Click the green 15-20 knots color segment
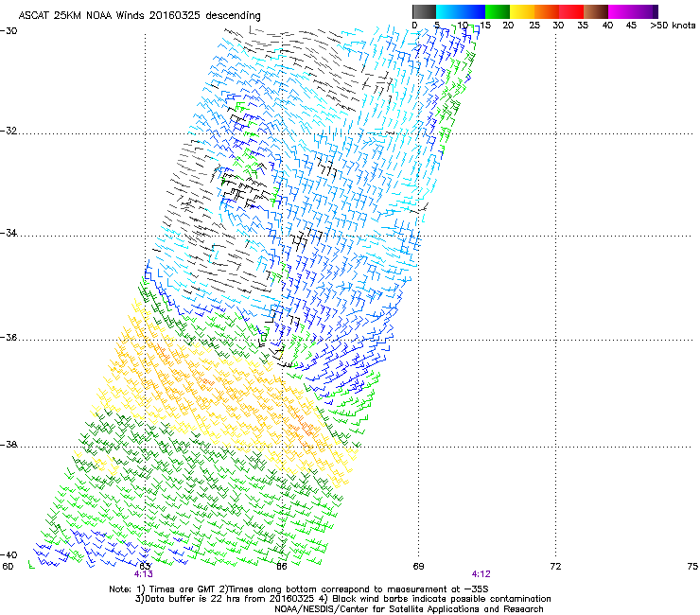 click(498, 11)
